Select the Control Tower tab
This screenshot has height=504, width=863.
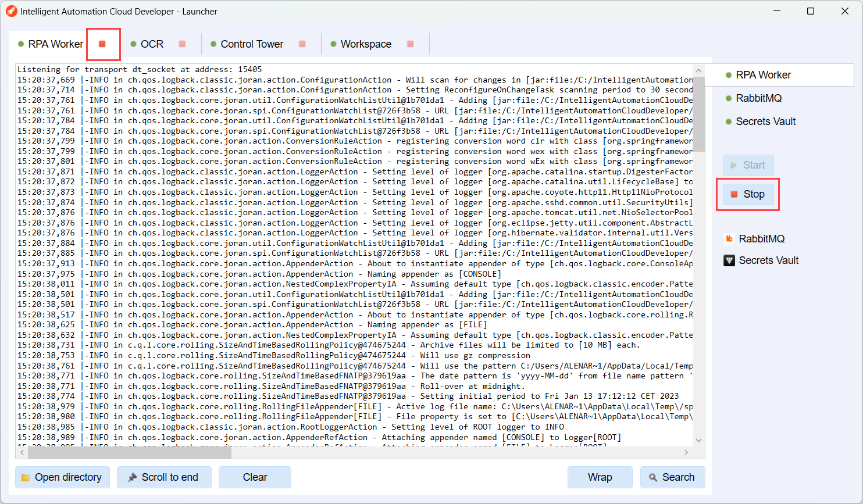coord(247,44)
